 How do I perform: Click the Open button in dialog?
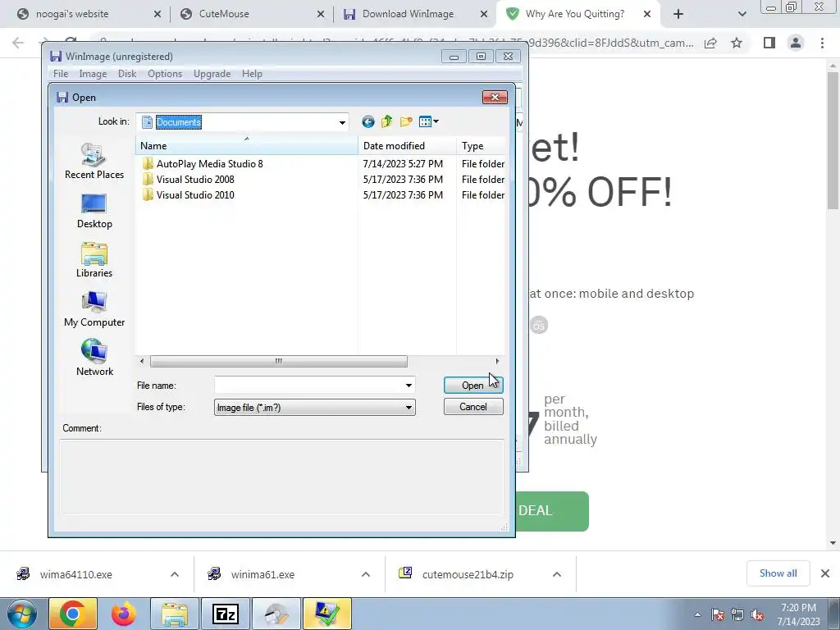click(473, 386)
